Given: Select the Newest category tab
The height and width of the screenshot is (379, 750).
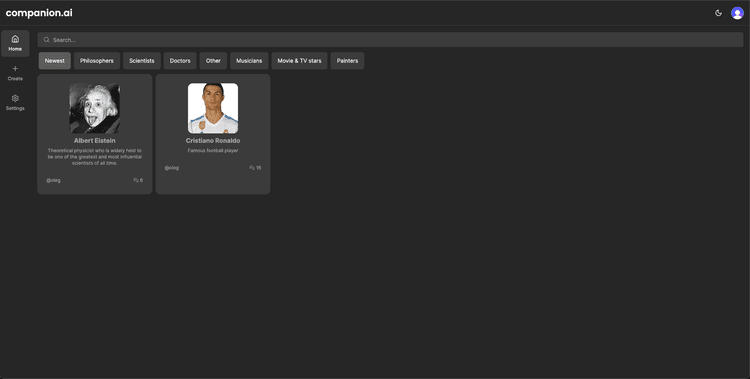Looking at the screenshot, I should (x=55, y=61).
